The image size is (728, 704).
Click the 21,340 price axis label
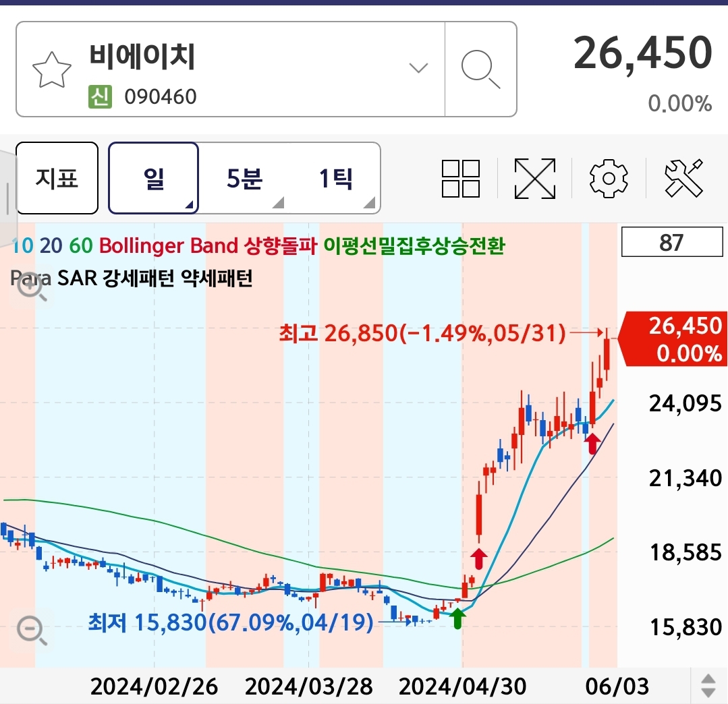click(x=685, y=478)
